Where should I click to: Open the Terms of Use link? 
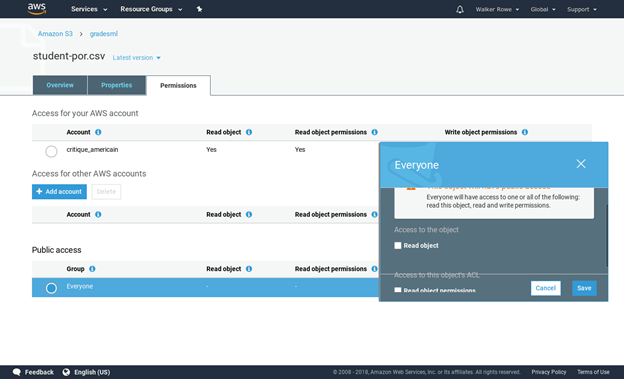tap(593, 372)
